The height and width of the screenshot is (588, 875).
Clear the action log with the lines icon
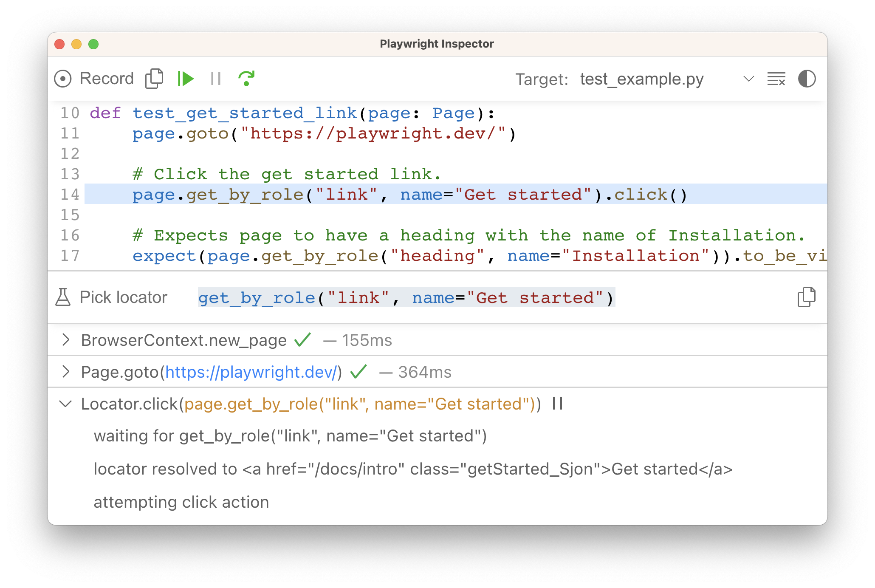[x=776, y=79]
